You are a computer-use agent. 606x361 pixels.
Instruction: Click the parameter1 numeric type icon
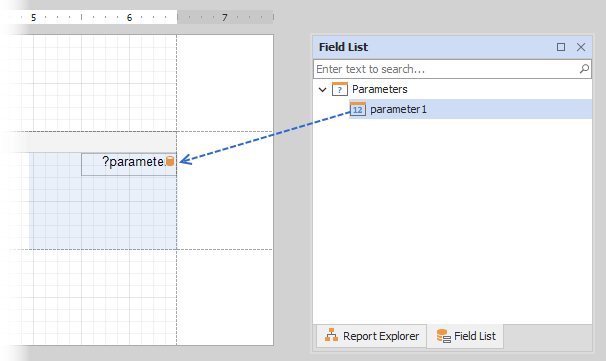[358, 109]
